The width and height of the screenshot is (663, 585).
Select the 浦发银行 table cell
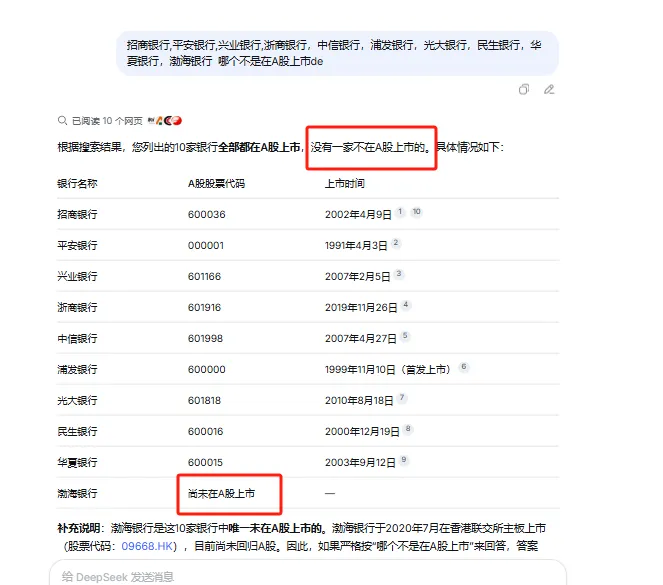pyautogui.click(x=77, y=369)
